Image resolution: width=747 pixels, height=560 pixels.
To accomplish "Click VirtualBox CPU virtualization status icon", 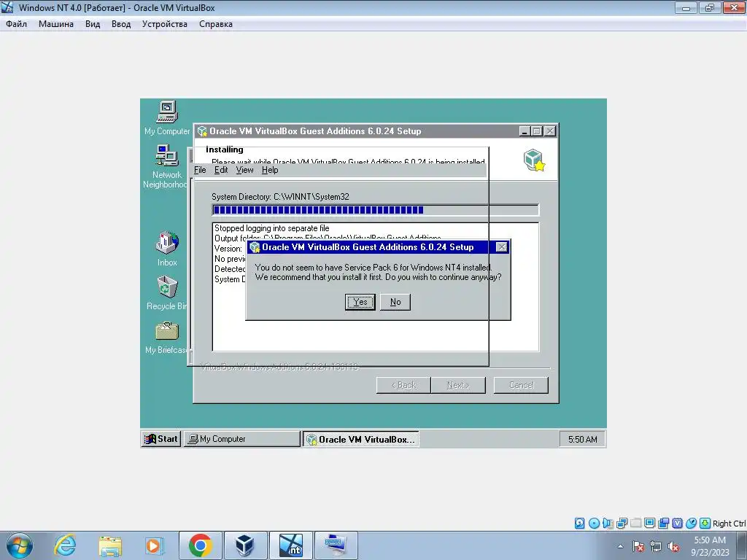I will point(677,524).
